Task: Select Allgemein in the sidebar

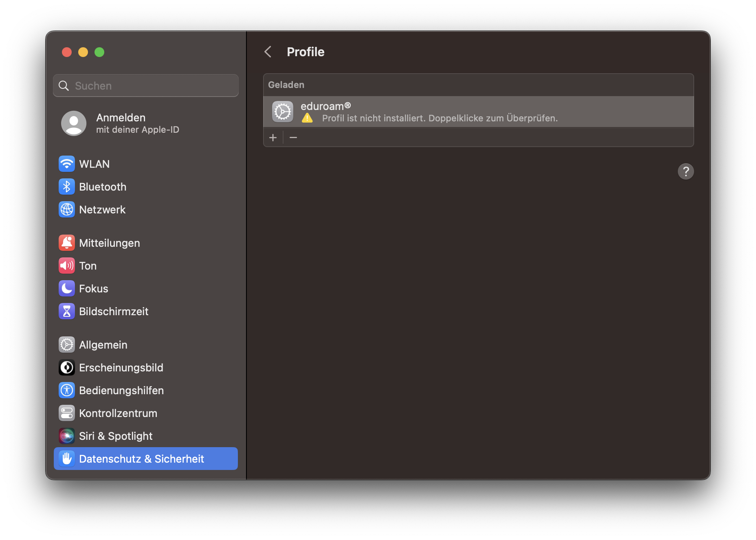Action: pos(103,345)
